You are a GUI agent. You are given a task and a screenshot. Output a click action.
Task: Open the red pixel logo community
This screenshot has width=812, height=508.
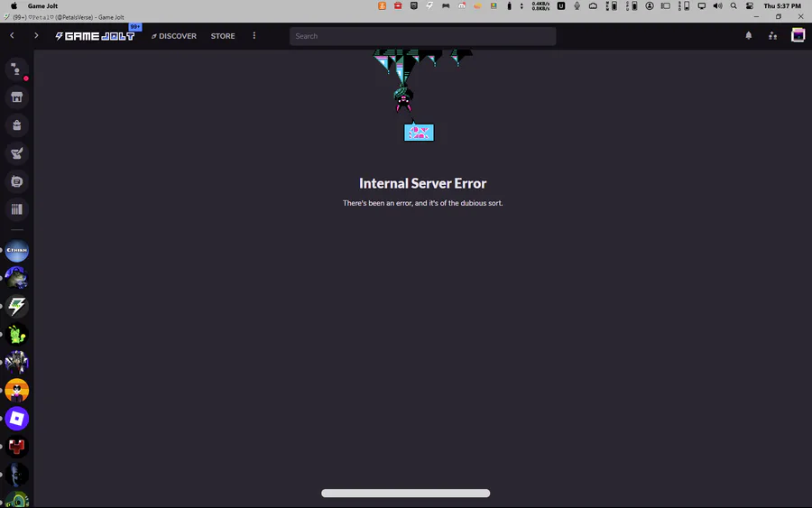(16, 447)
